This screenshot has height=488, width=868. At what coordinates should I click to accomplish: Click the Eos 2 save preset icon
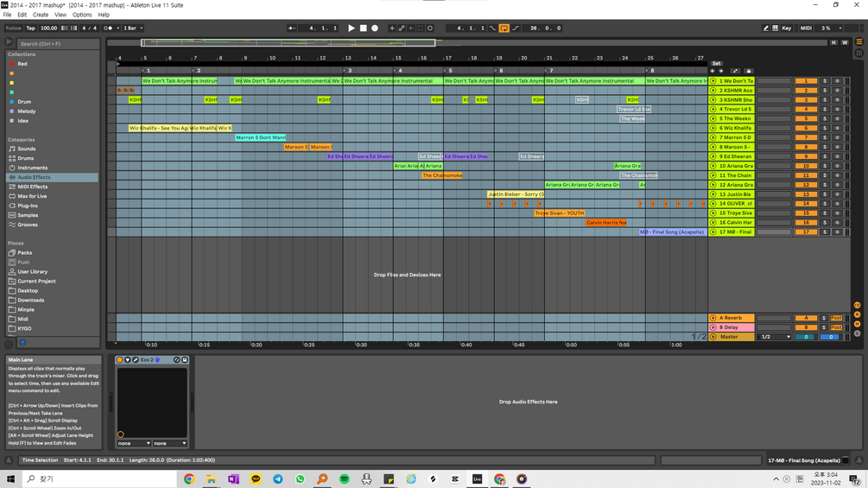coord(185,360)
